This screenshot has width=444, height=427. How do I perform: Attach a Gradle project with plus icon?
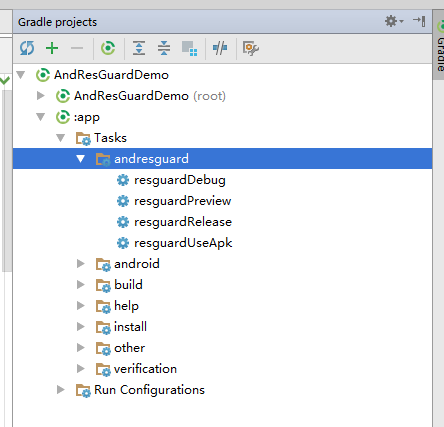(52, 48)
